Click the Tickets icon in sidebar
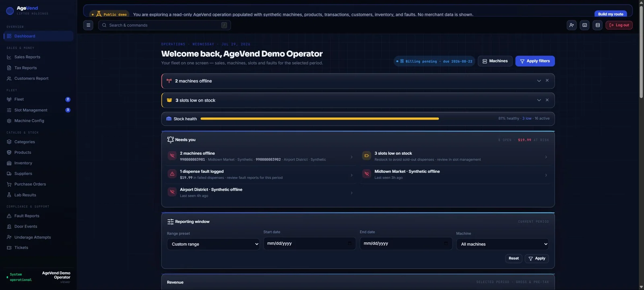 click(x=9, y=248)
